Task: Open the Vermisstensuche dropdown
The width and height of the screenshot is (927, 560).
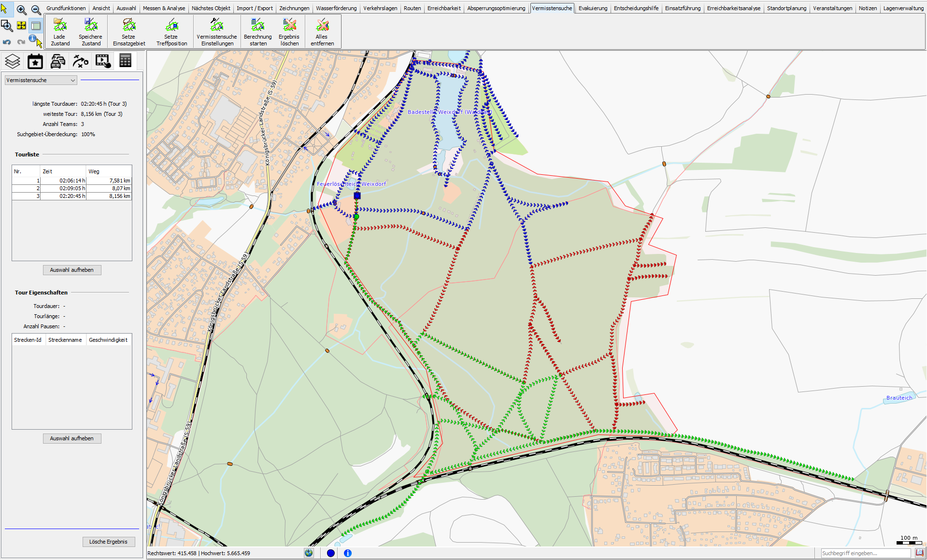Action: [41, 80]
